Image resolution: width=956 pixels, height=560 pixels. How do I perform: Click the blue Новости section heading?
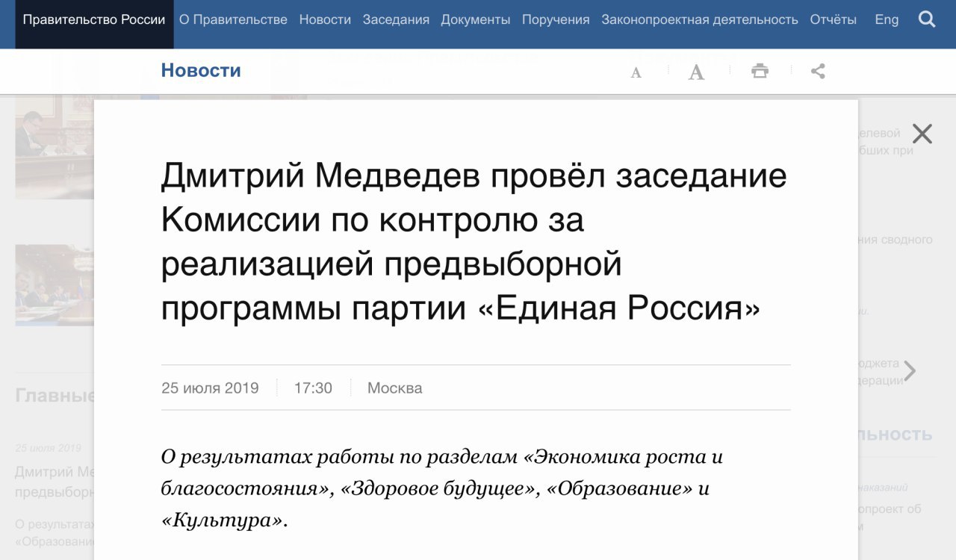pyautogui.click(x=201, y=71)
